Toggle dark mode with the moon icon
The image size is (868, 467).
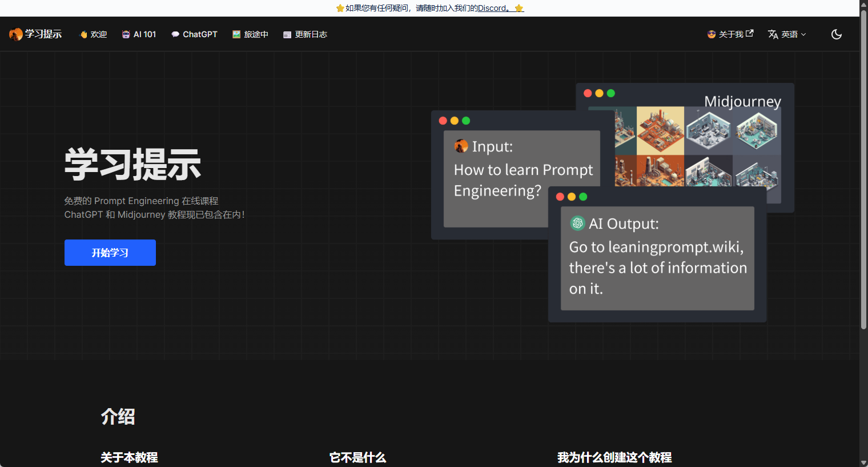click(837, 34)
